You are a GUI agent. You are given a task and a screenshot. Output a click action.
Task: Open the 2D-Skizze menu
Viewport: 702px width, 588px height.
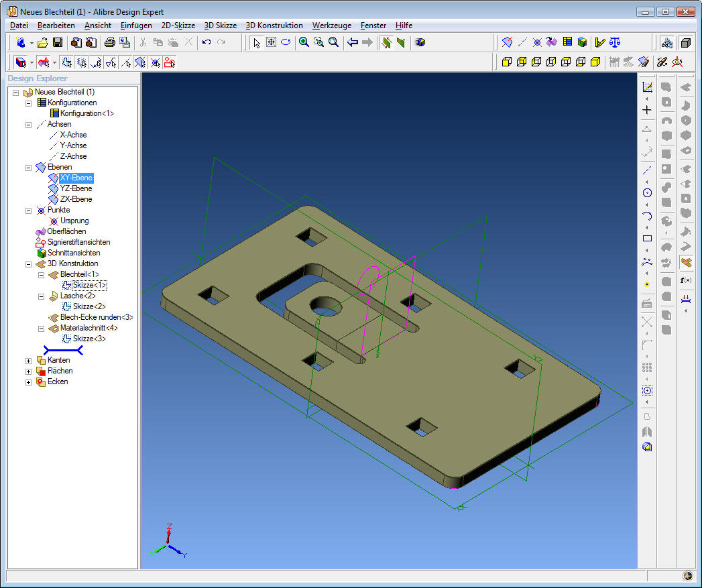tap(178, 25)
